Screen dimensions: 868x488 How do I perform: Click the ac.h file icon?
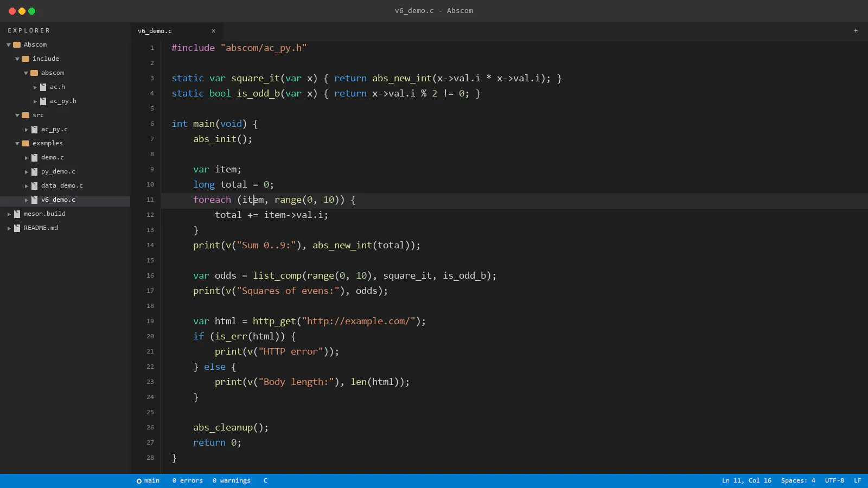click(43, 87)
